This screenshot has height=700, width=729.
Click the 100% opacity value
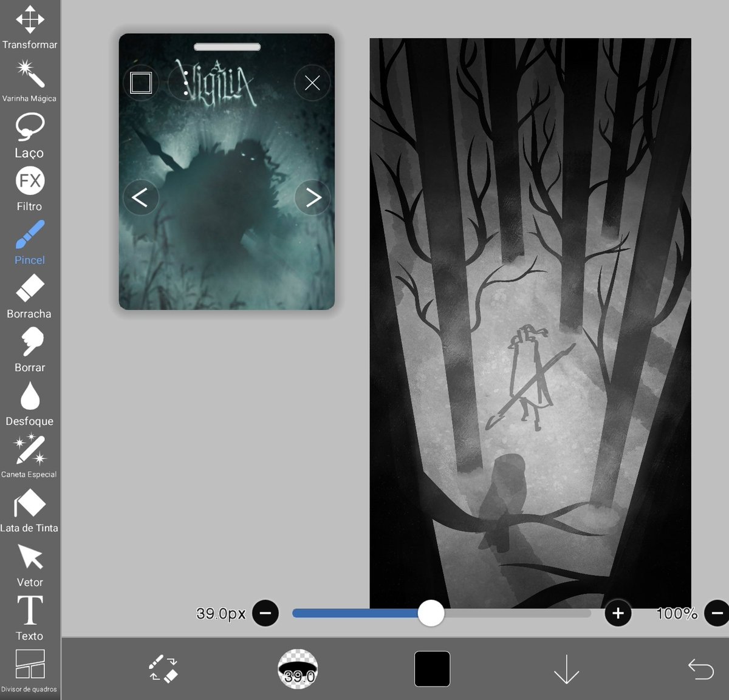coord(677,613)
